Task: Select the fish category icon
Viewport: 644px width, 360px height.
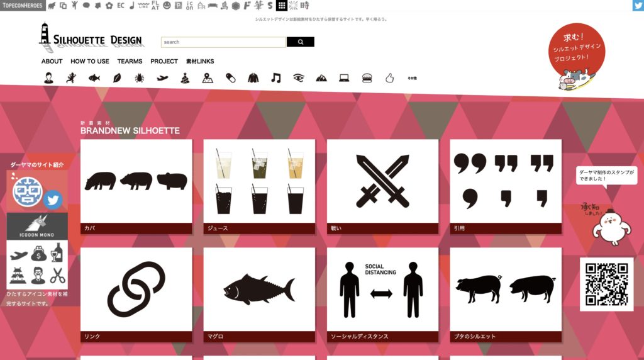Action: pos(94,77)
